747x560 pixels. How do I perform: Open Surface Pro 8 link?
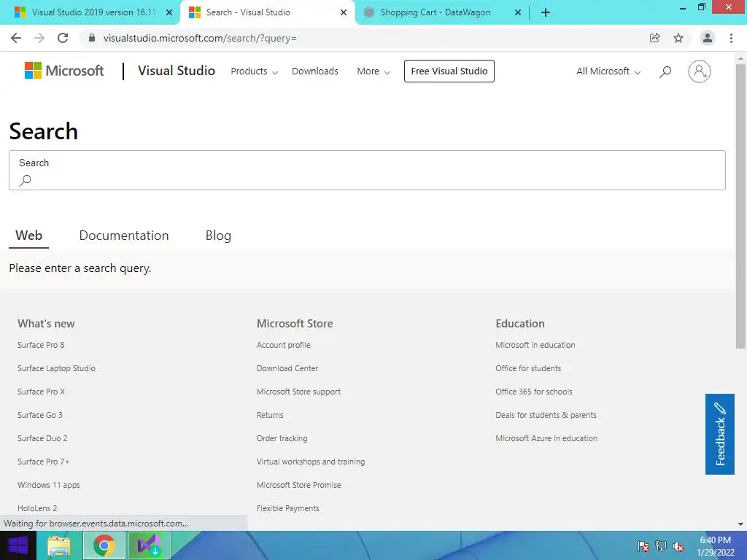(41, 345)
